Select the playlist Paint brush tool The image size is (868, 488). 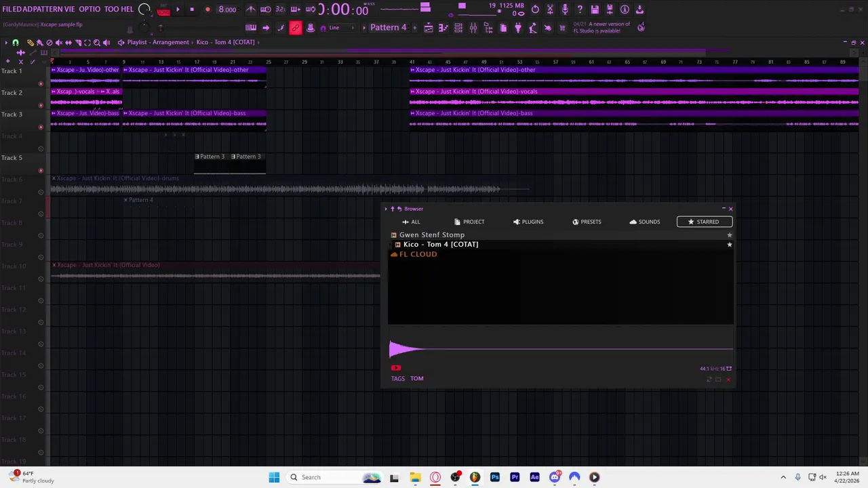coord(39,43)
